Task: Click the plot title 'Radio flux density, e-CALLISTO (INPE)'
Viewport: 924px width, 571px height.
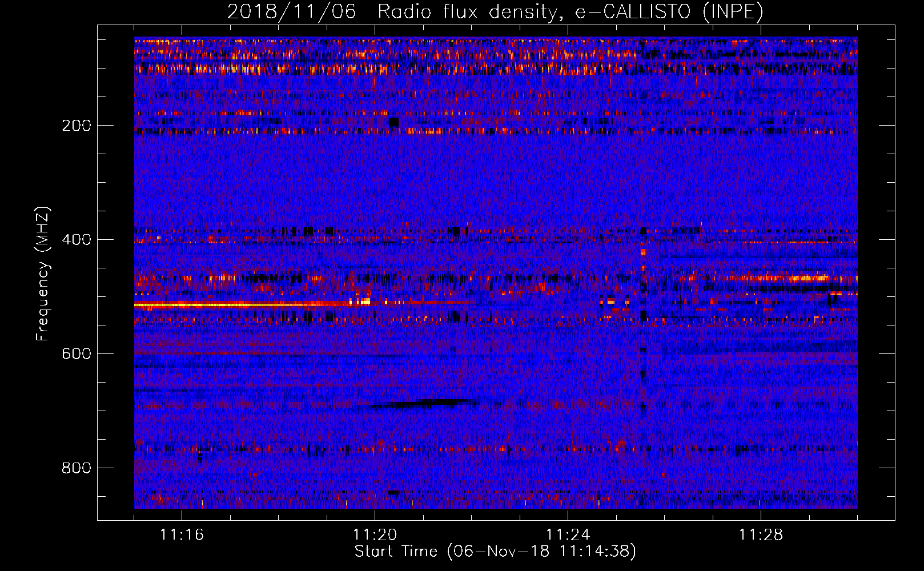Action: 570,11
